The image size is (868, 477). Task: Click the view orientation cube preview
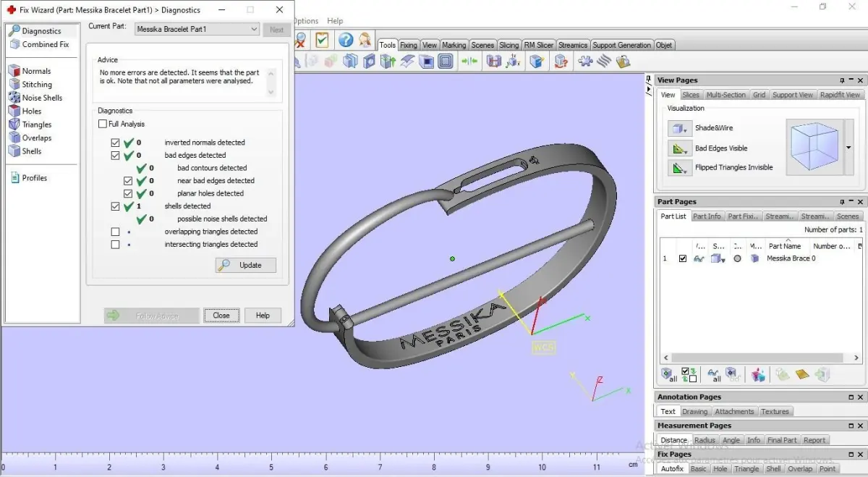pyautogui.click(x=814, y=148)
